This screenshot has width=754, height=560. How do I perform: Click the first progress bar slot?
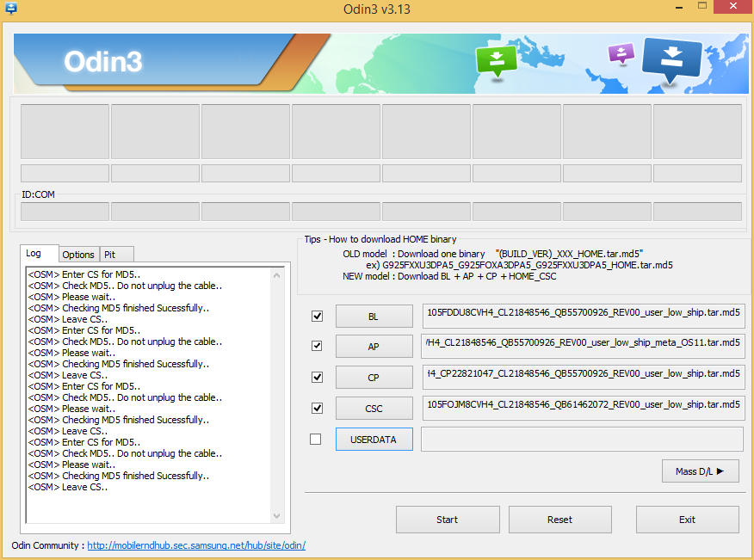coord(65,173)
